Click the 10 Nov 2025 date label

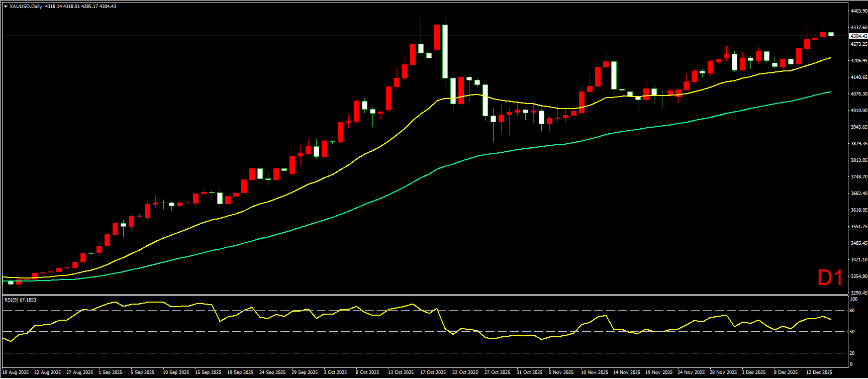pos(594,372)
